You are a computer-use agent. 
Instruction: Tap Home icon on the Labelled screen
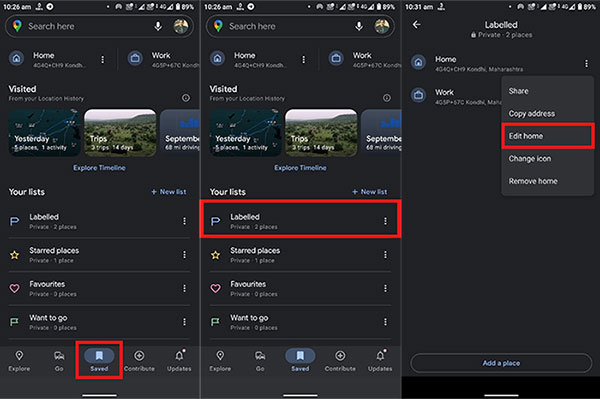point(419,62)
